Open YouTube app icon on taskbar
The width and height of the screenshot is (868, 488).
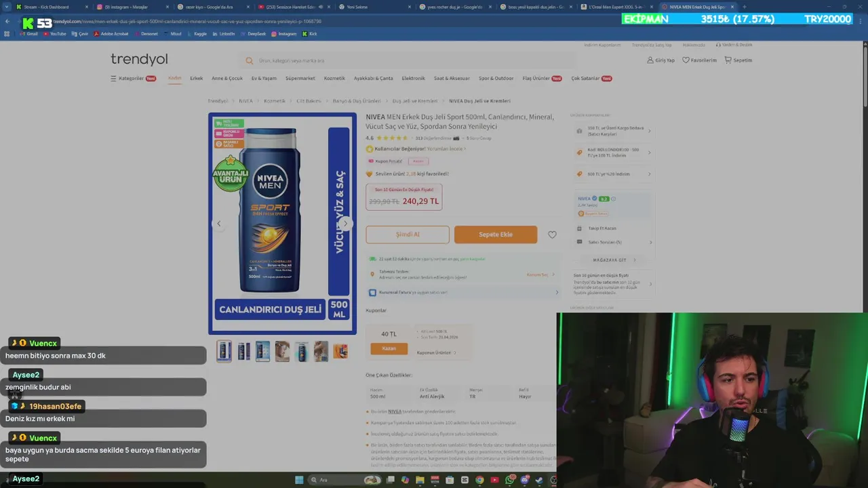click(x=494, y=480)
